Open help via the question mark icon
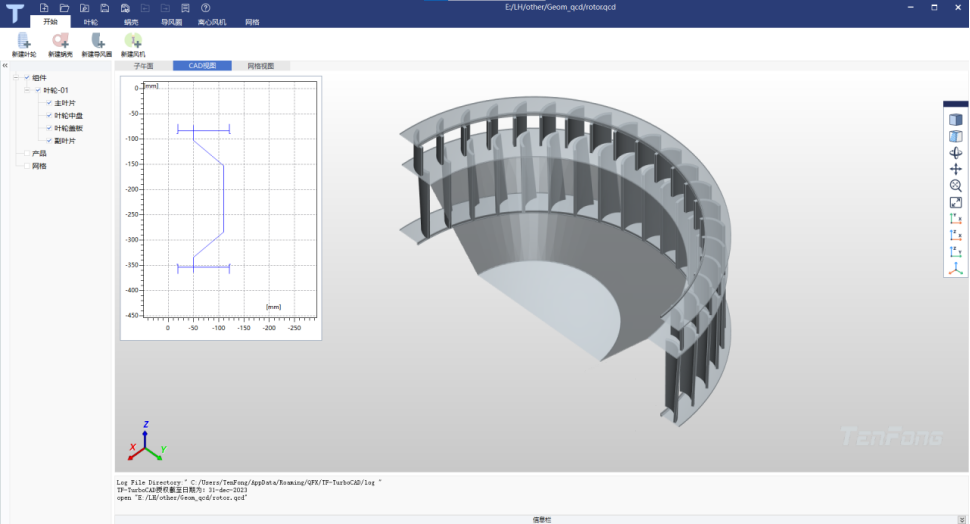 click(x=205, y=8)
